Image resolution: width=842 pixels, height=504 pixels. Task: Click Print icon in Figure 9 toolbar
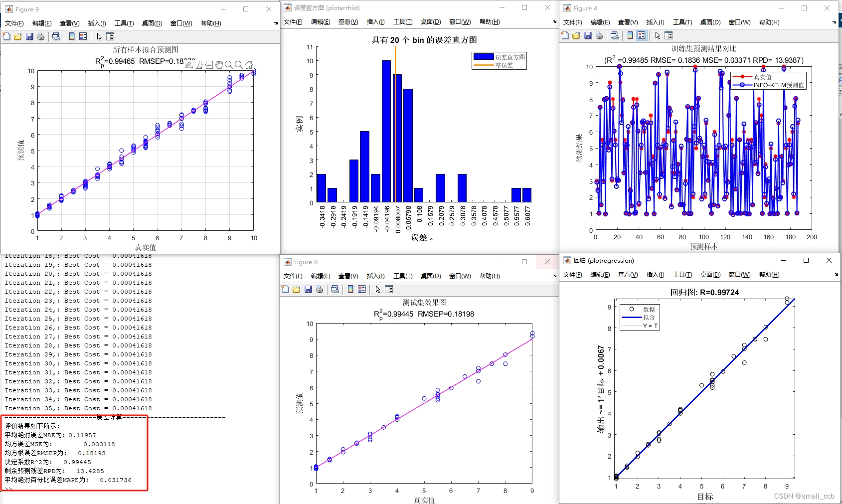pos(41,36)
